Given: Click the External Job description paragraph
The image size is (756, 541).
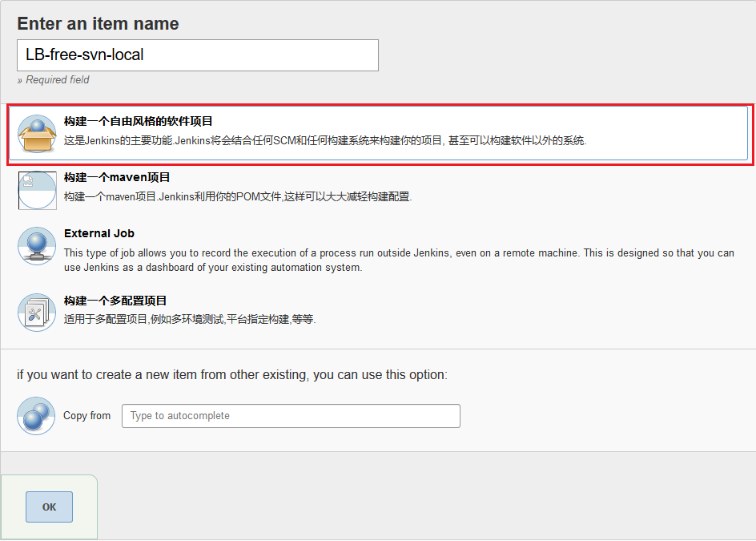Looking at the screenshot, I should point(399,260).
